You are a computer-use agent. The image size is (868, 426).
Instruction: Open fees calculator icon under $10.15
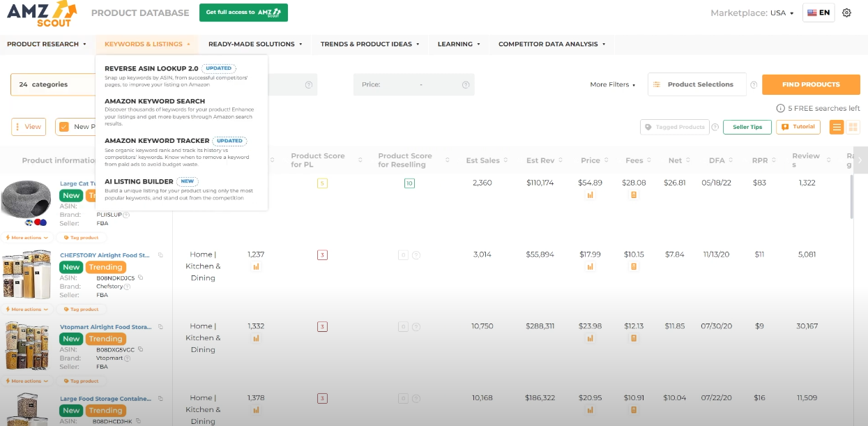tap(634, 266)
